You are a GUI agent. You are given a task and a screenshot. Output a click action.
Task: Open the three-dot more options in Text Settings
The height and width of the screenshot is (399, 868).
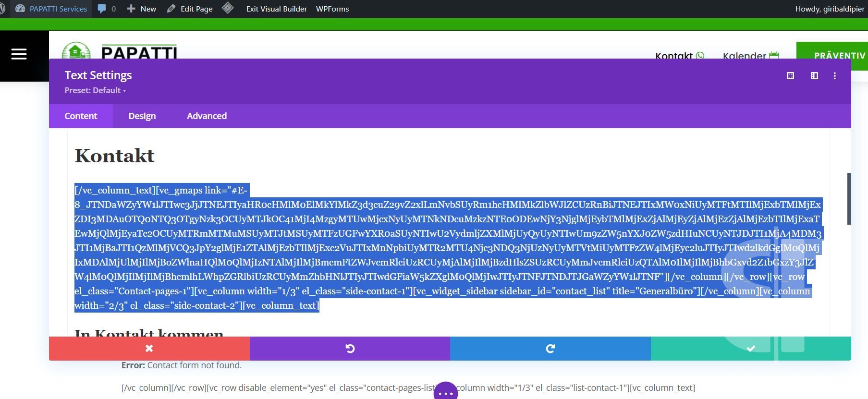pos(835,76)
